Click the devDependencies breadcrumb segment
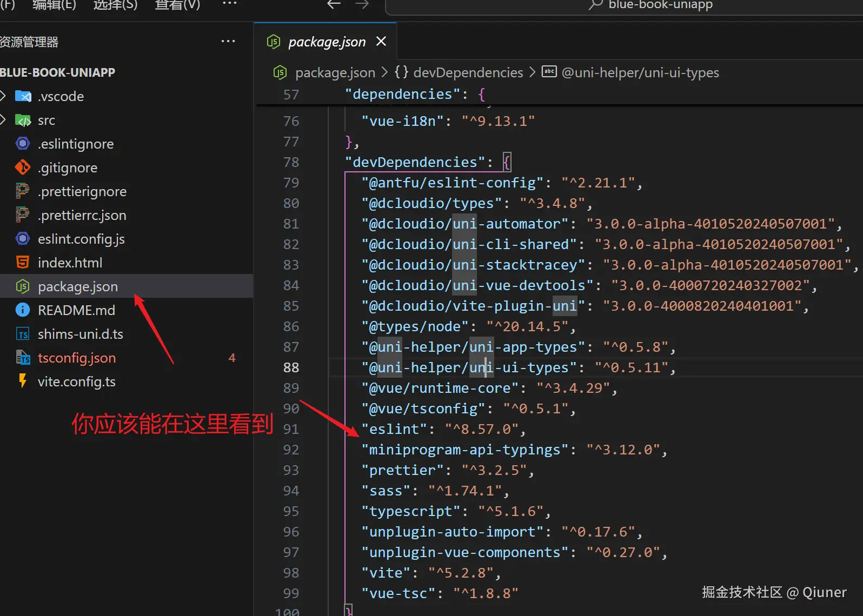This screenshot has height=616, width=863. tap(468, 72)
